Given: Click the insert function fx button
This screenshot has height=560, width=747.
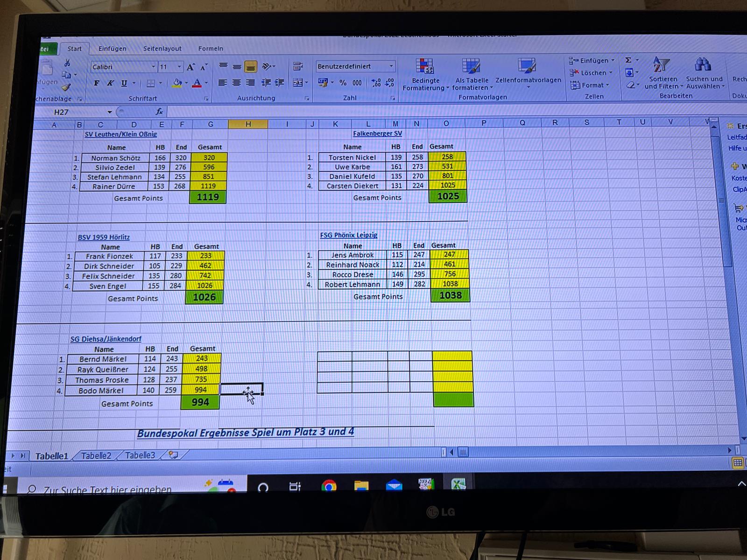Looking at the screenshot, I should pyautogui.click(x=159, y=112).
